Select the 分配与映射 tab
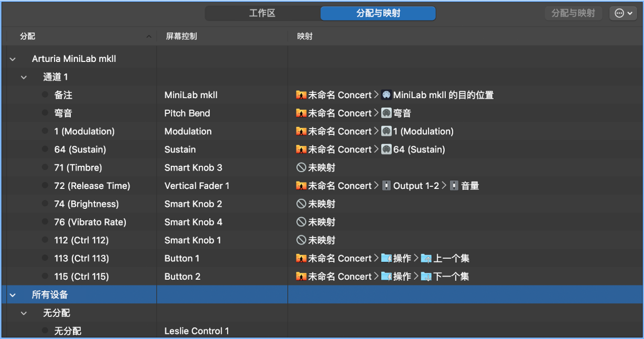The image size is (644, 339). click(x=378, y=13)
